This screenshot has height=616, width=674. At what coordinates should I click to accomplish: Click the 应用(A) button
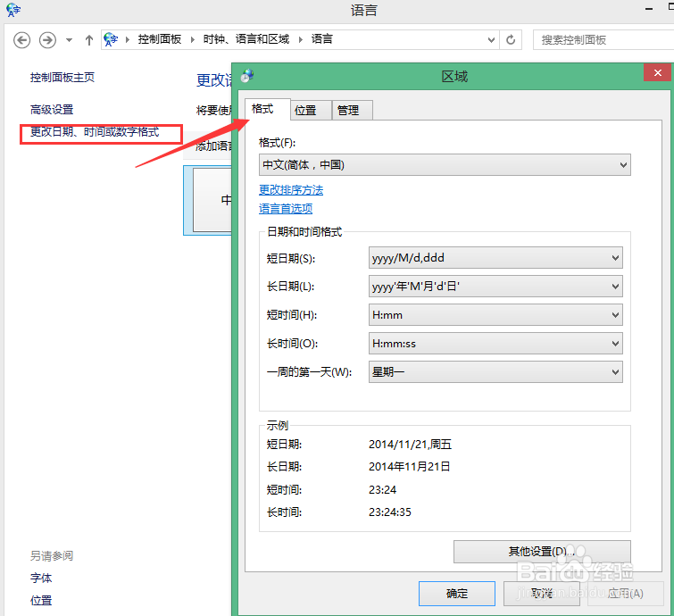click(x=626, y=594)
